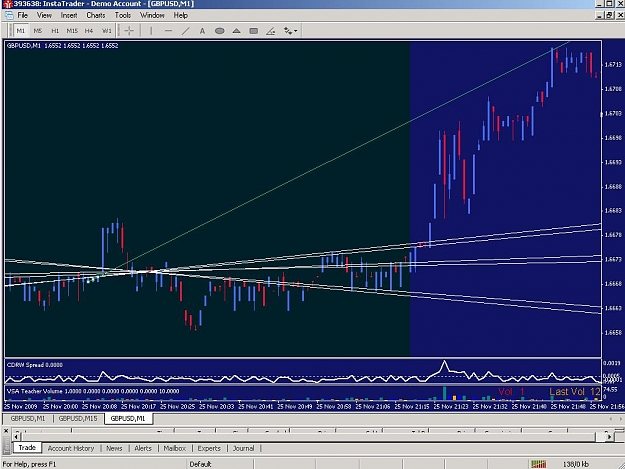
Task: Open the File menu
Action: click(x=22, y=15)
